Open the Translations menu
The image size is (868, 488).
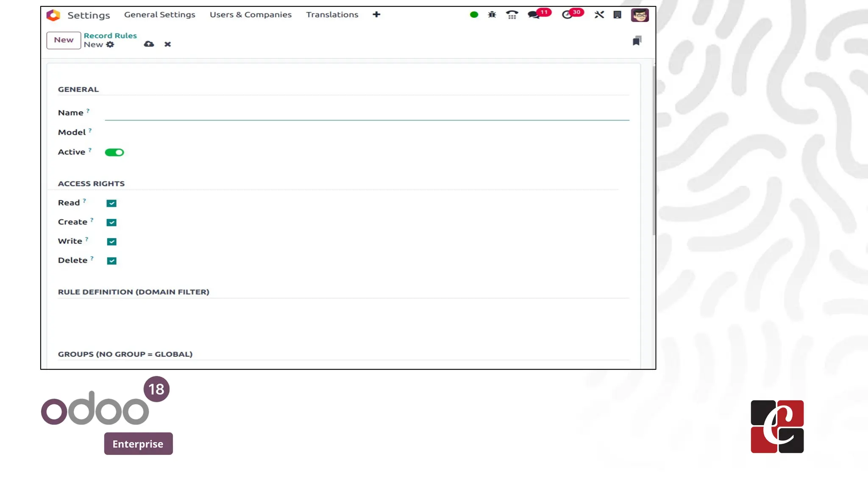(x=332, y=15)
